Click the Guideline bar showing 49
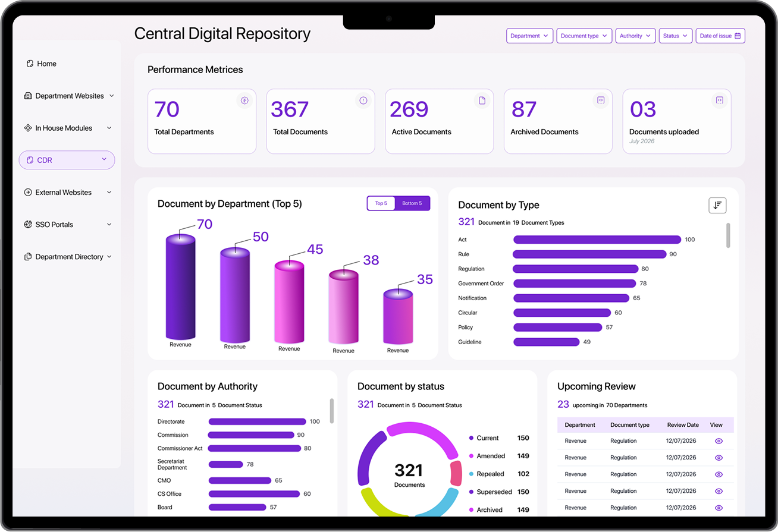Viewport: 778px width, 532px height. 546,342
